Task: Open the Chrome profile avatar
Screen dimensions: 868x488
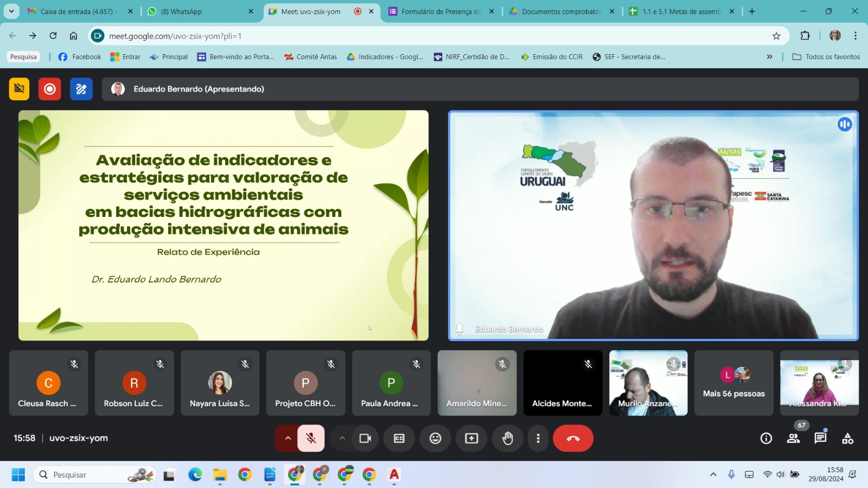Action: (x=835, y=36)
